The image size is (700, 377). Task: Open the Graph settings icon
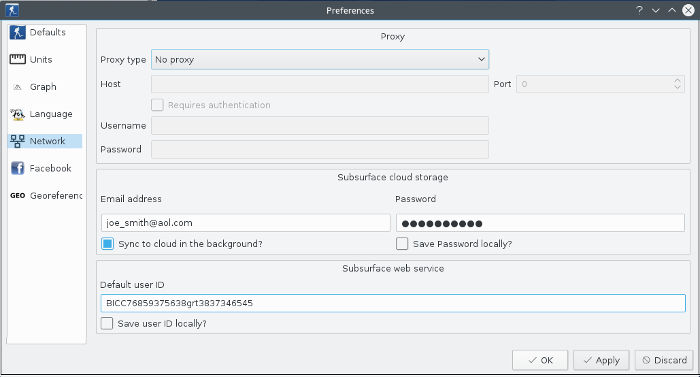[x=17, y=87]
